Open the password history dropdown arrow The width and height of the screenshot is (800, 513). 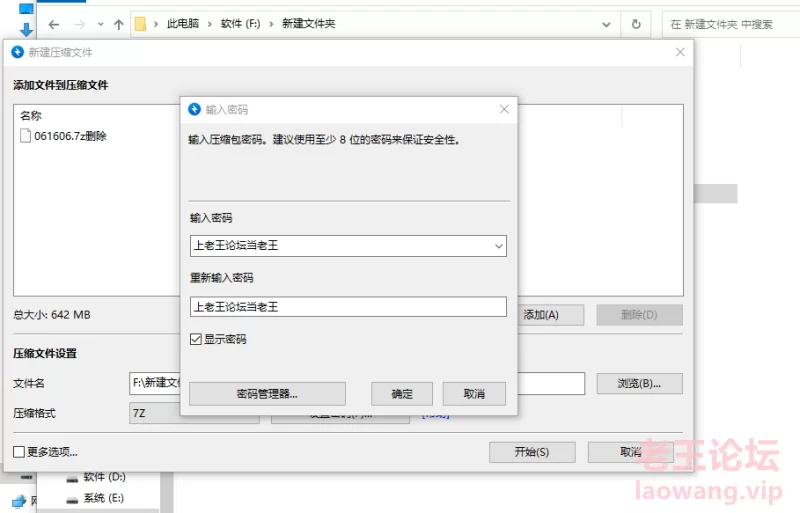click(498, 246)
